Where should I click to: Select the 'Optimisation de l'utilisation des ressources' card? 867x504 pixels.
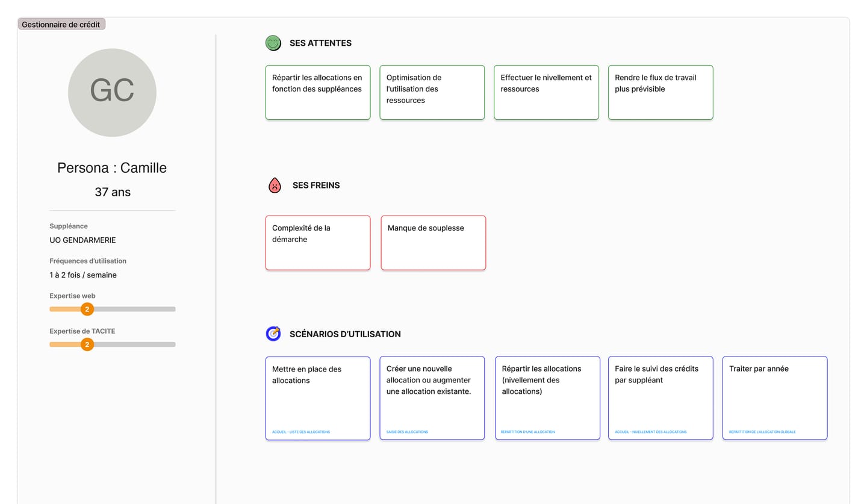pyautogui.click(x=432, y=92)
